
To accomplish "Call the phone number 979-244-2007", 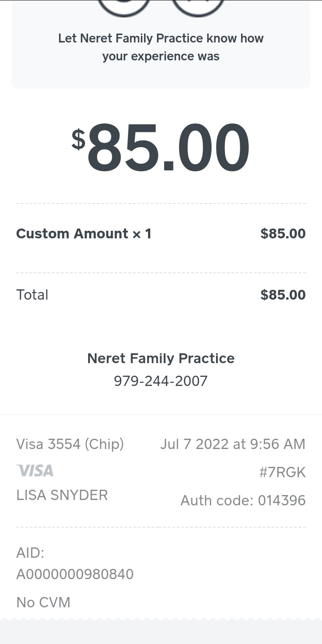I will [x=161, y=381].
